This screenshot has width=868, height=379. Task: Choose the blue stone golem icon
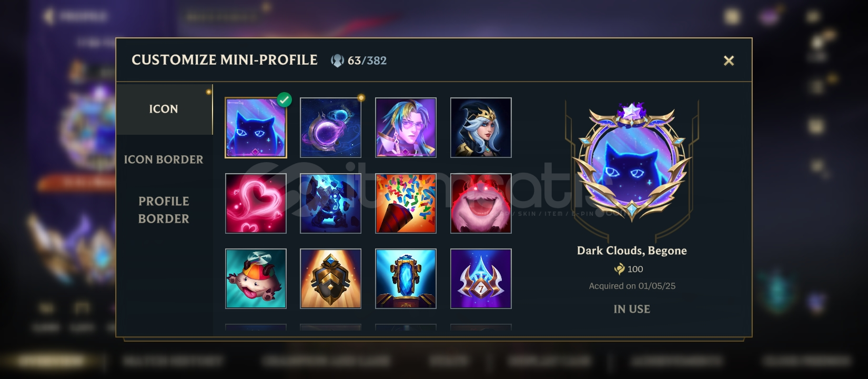click(330, 203)
